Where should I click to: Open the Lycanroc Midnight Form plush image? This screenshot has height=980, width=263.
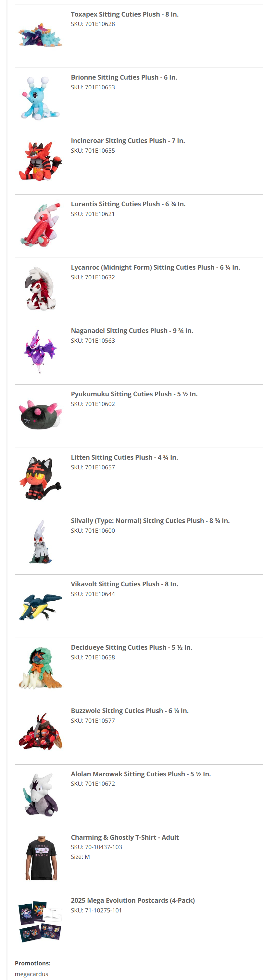click(x=40, y=288)
